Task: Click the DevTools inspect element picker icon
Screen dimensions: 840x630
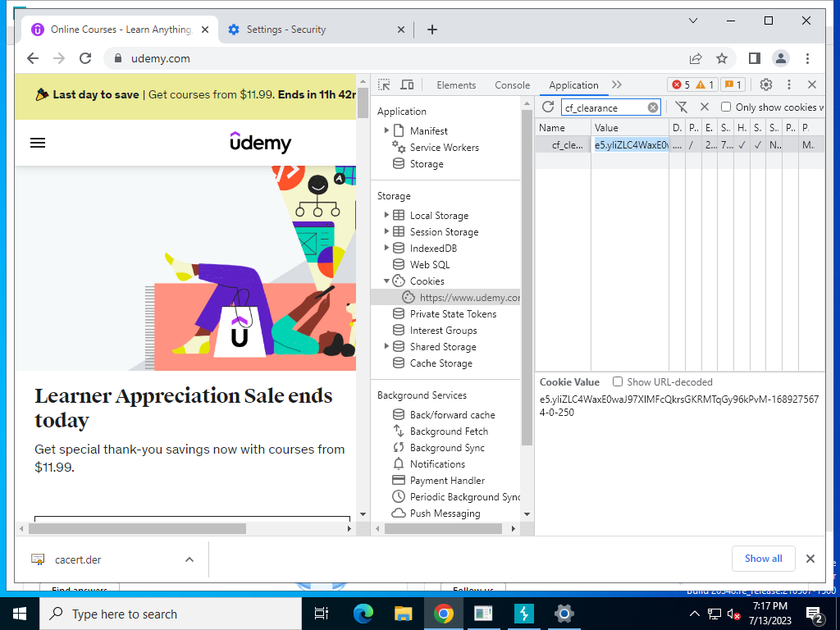Action: tap(384, 84)
